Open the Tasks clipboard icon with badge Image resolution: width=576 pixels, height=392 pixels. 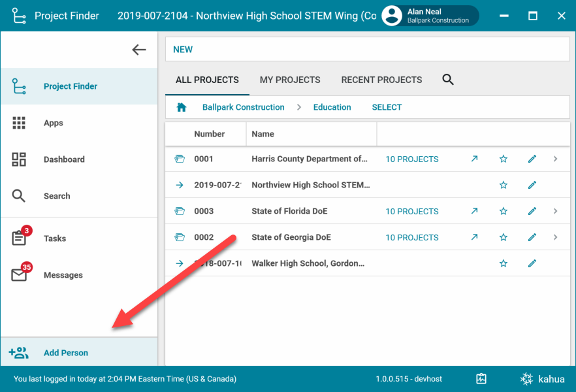(20, 238)
